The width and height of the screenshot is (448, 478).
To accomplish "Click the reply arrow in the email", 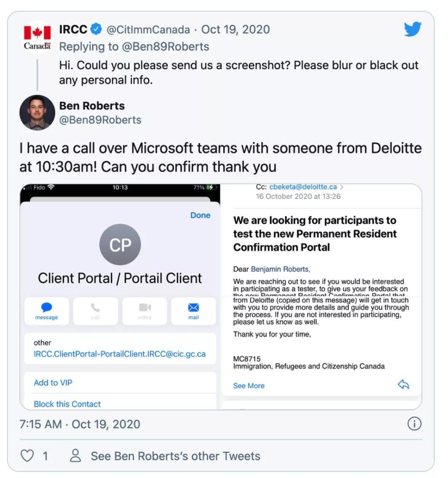I will (403, 385).
